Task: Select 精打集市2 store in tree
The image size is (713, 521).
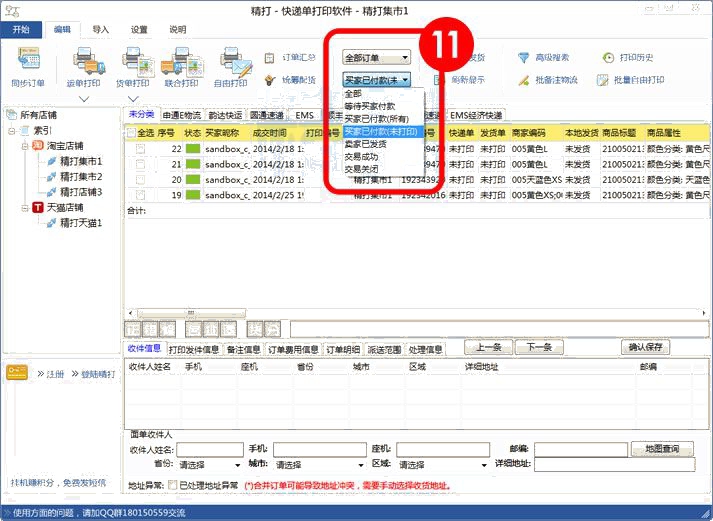Action: (x=81, y=177)
